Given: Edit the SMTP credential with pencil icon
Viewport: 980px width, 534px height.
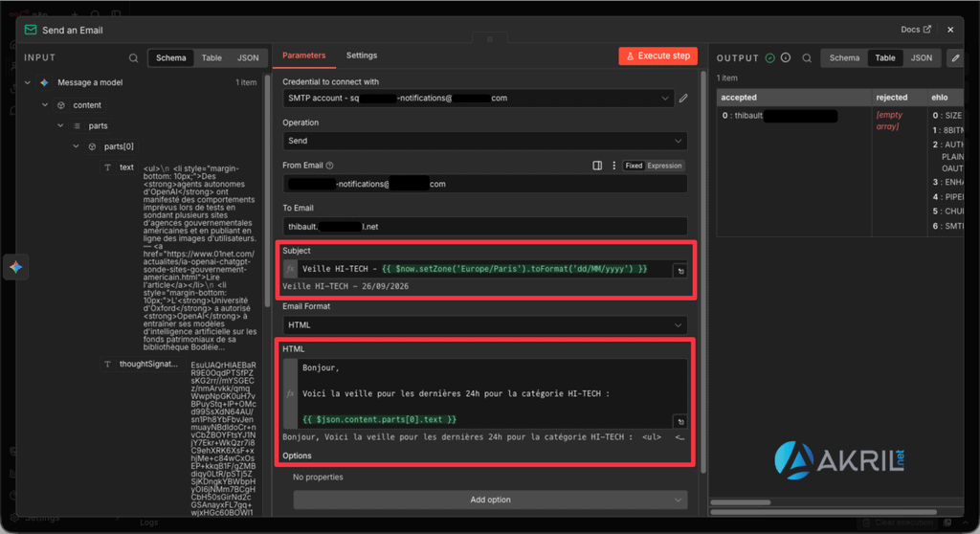Looking at the screenshot, I should pyautogui.click(x=683, y=99).
